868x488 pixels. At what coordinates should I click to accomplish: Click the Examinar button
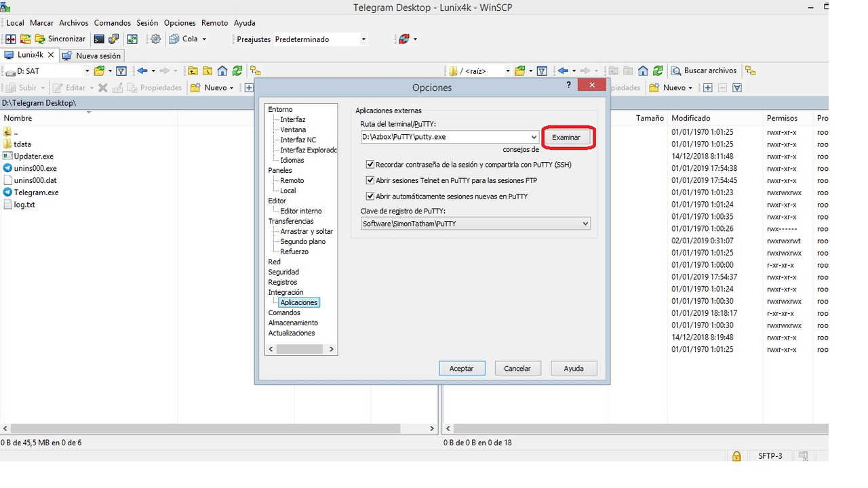click(x=566, y=137)
